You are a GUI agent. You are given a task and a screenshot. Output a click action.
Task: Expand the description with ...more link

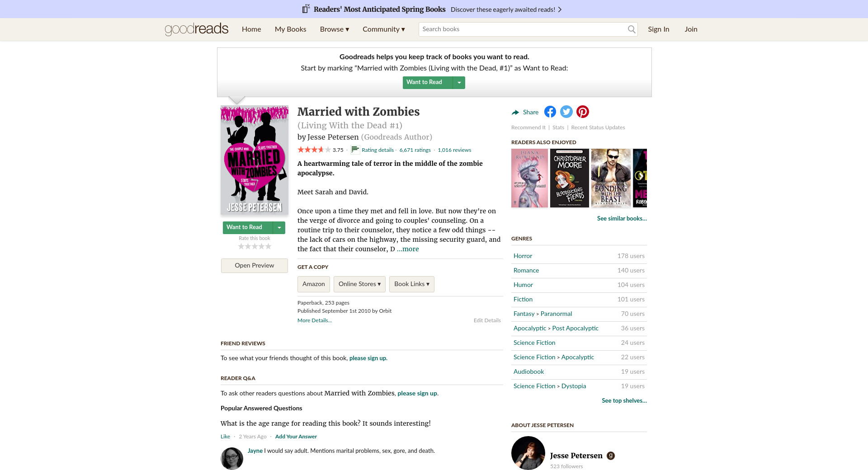408,249
